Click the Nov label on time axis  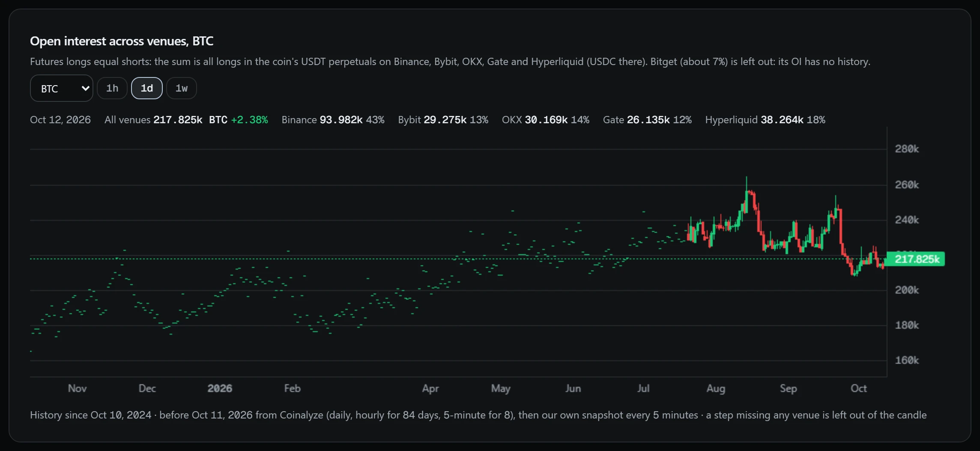77,389
